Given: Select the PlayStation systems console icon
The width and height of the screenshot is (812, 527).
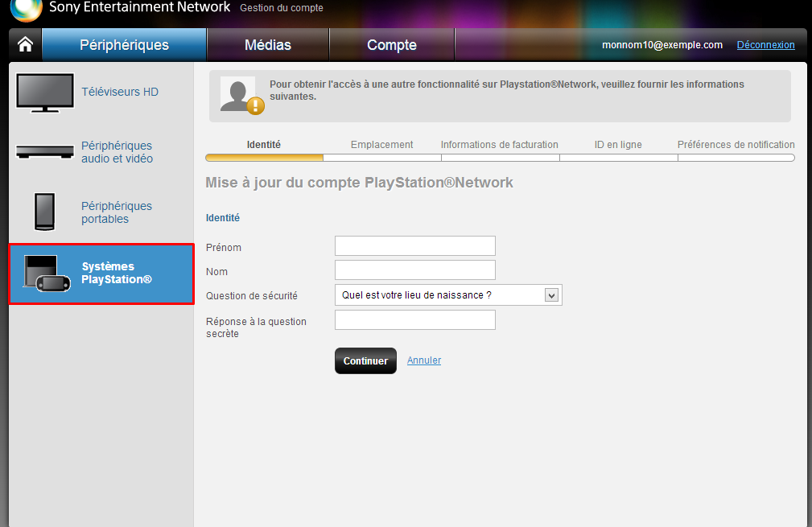Looking at the screenshot, I should pyautogui.click(x=47, y=274).
